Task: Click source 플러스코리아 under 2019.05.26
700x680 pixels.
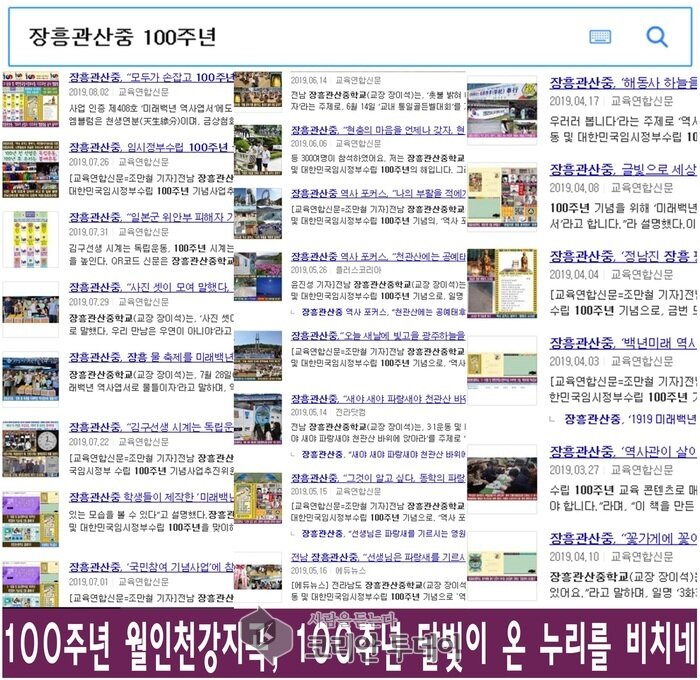Action: click(x=358, y=270)
